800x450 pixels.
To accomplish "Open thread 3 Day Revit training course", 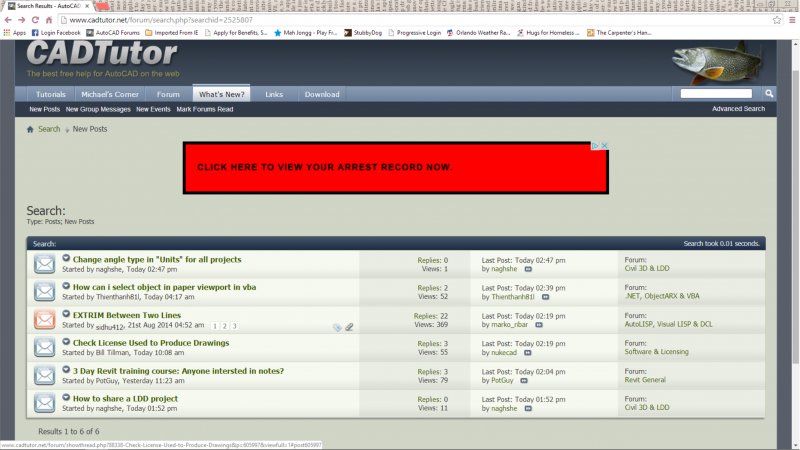I will (178, 371).
